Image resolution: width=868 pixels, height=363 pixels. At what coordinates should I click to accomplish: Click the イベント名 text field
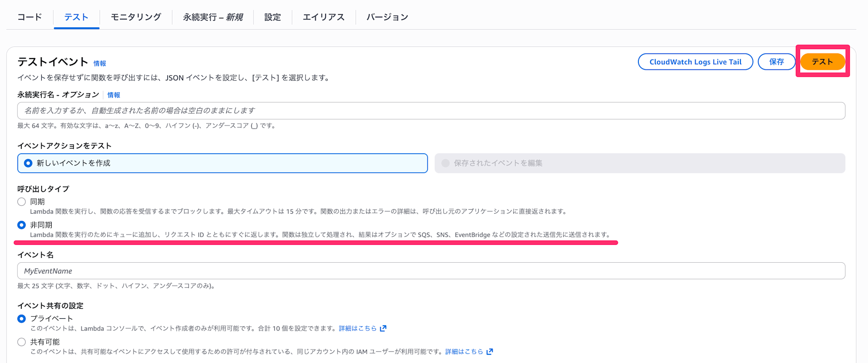[x=431, y=271]
